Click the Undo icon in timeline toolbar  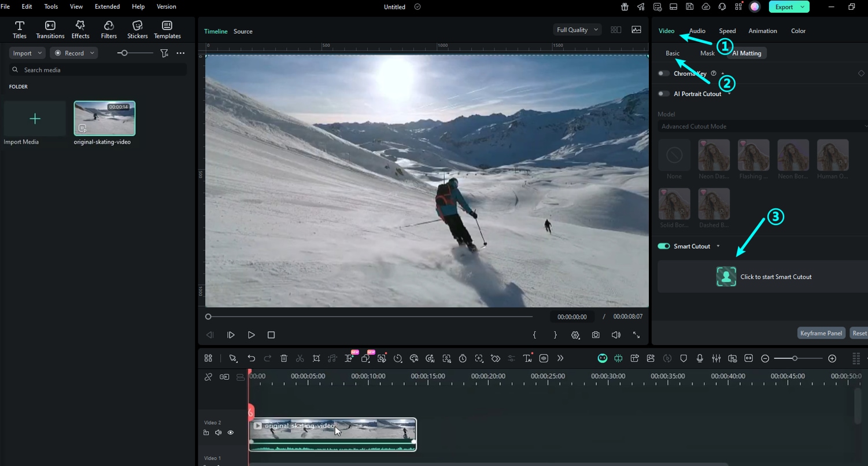click(x=251, y=358)
